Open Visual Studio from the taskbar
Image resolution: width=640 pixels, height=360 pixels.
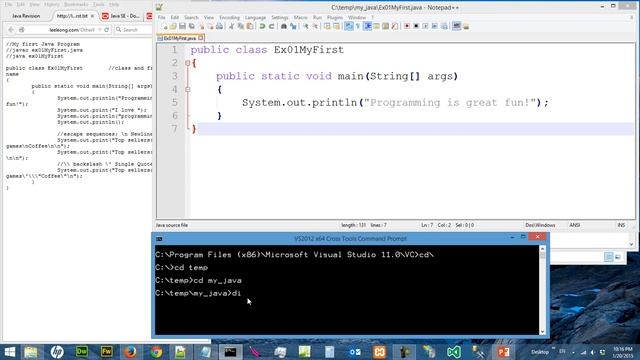coord(453,352)
